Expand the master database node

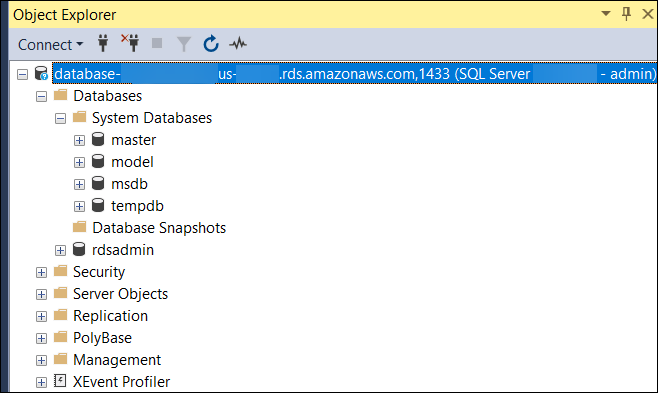click(79, 141)
